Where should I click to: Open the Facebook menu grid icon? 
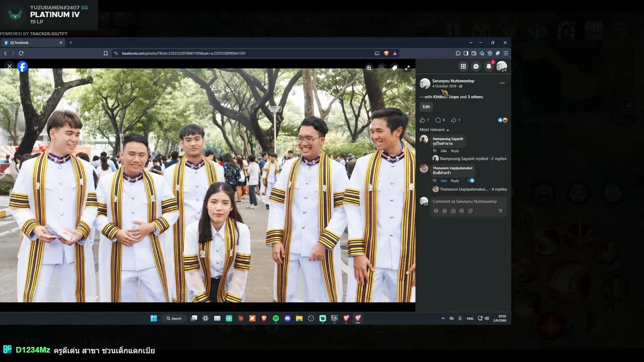[x=463, y=66]
